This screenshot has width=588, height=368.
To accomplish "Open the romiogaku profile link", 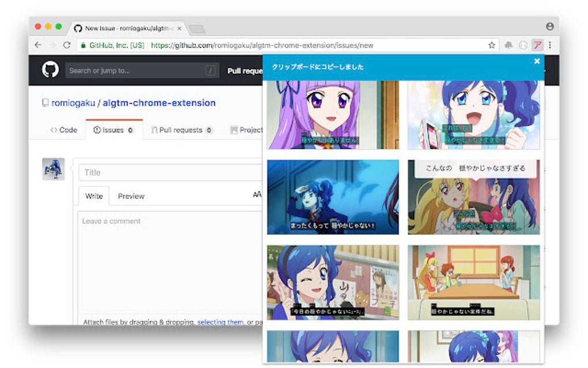I will [73, 103].
